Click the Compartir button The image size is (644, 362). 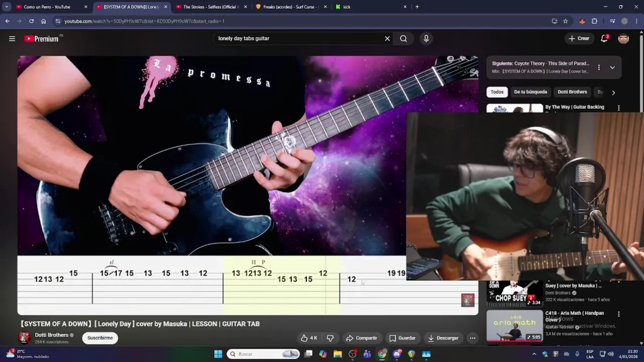[361, 338]
